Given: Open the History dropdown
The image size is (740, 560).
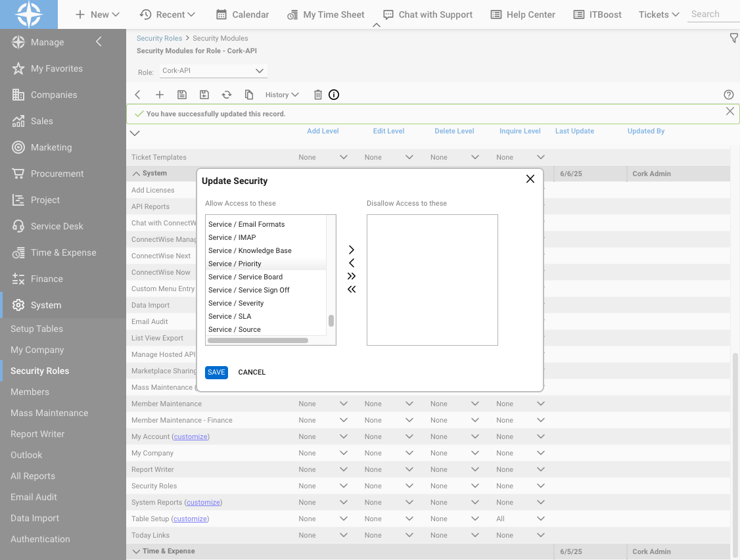Looking at the screenshot, I should [x=282, y=95].
